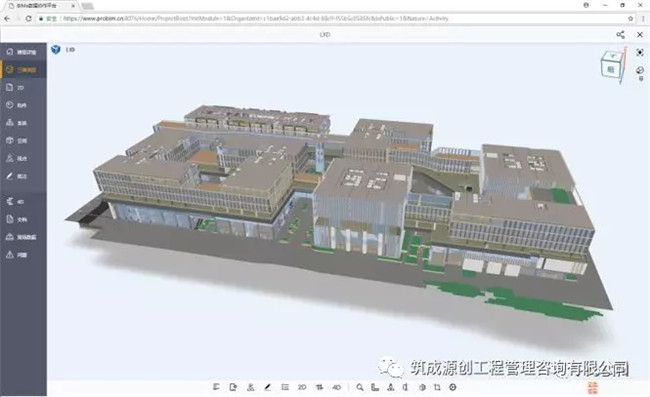Viewport: 650px width, 397px height.
Task: Close the model viewer with the X icon
Action: coord(640,35)
